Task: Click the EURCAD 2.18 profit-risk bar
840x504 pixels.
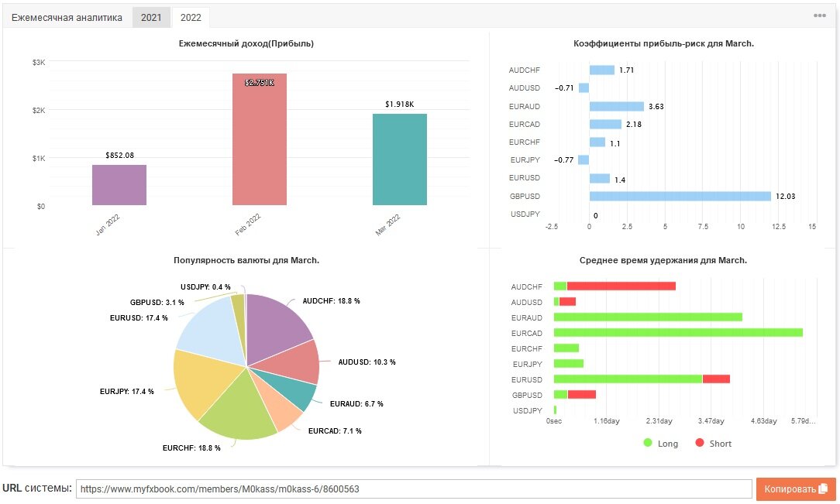Action: [605, 124]
